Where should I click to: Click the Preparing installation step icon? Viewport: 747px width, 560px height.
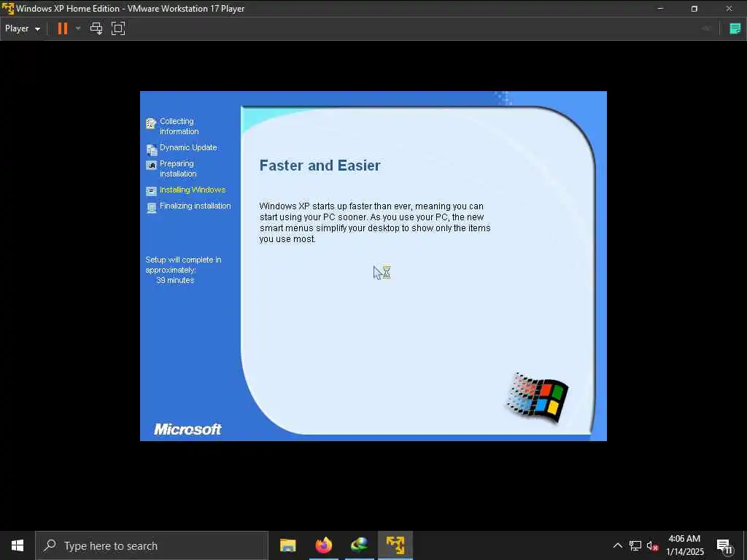click(151, 166)
